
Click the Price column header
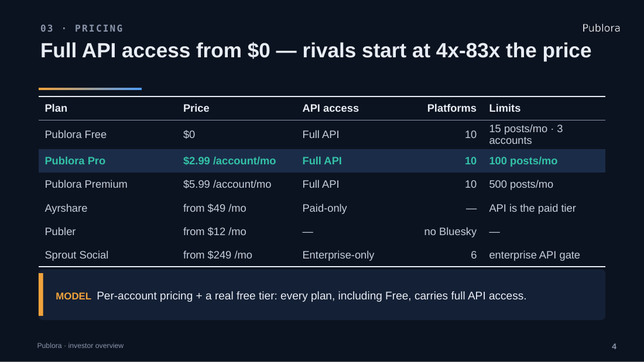tap(196, 108)
